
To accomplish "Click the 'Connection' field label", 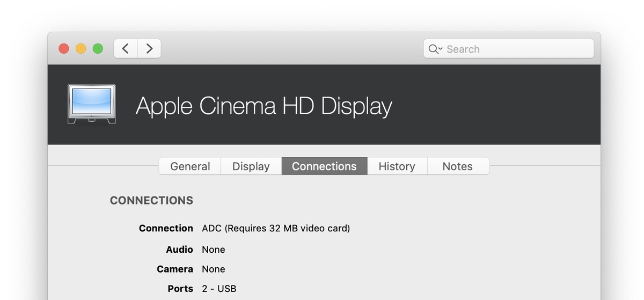I will coord(166,229).
